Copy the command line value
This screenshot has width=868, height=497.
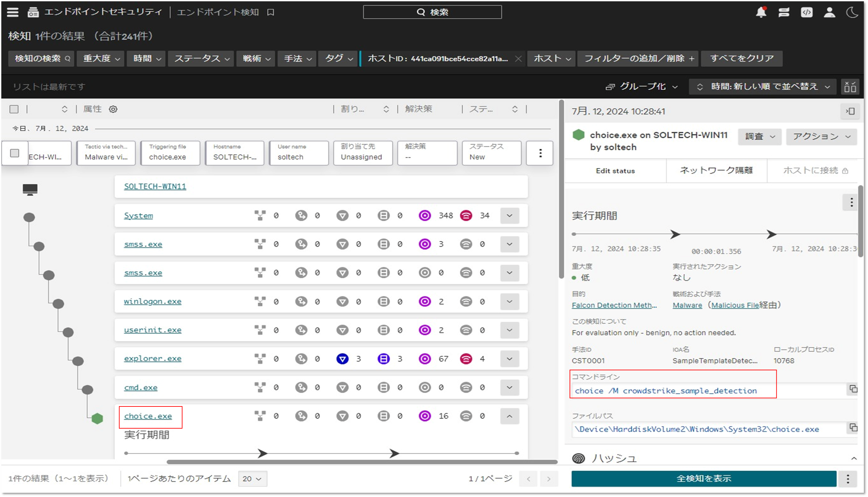[x=853, y=389]
